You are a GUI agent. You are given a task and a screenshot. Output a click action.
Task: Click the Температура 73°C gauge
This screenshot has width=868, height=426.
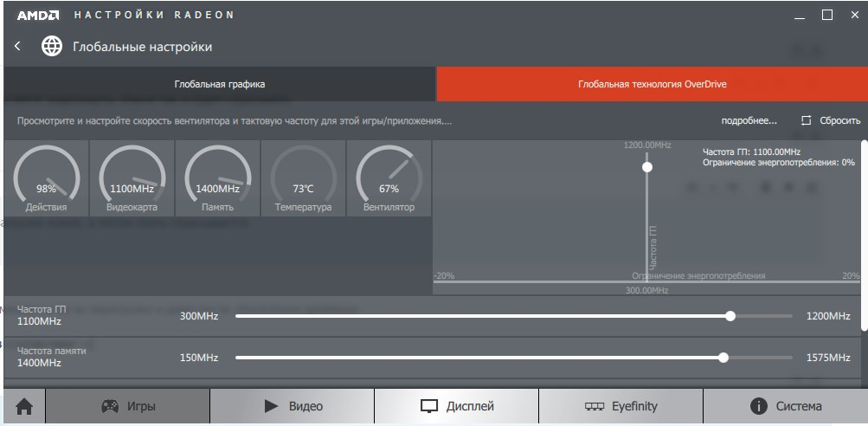303,178
